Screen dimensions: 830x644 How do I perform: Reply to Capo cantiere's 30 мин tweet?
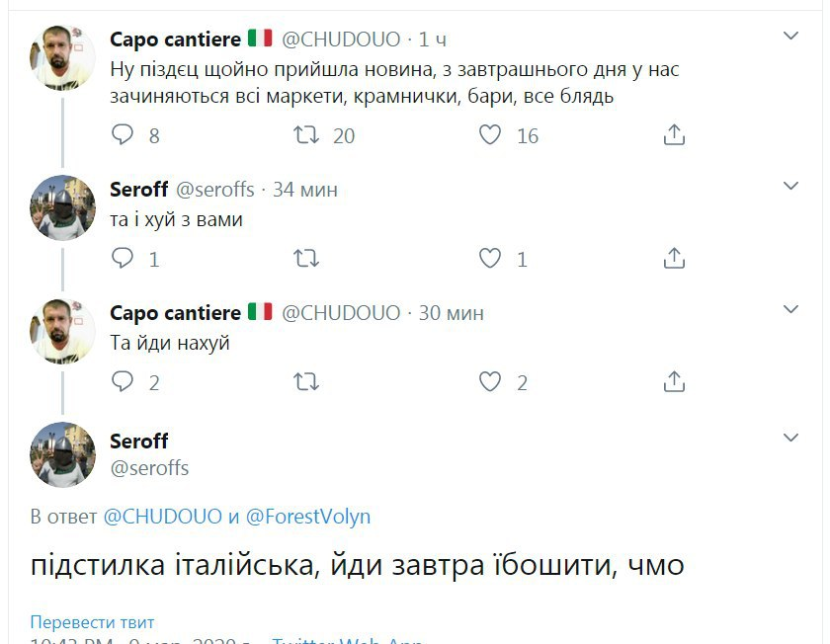click(x=123, y=381)
